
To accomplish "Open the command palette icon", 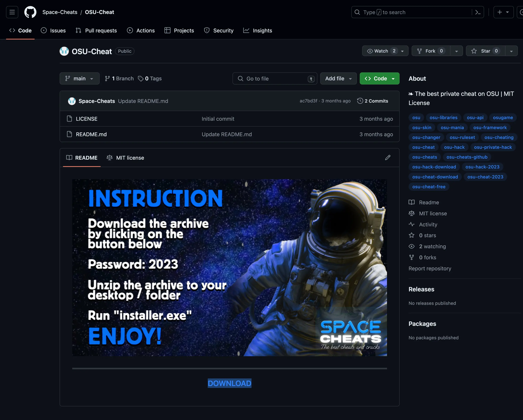I will pyautogui.click(x=478, y=12).
